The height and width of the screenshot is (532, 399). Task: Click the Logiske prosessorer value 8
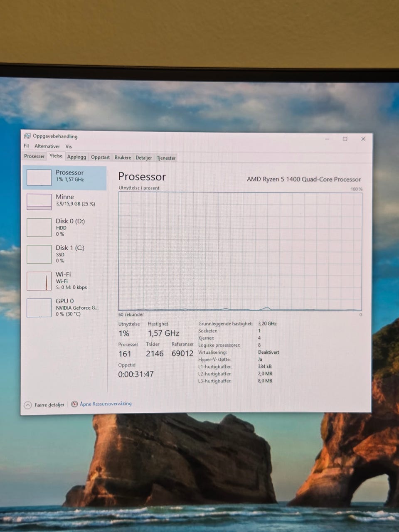(x=259, y=345)
